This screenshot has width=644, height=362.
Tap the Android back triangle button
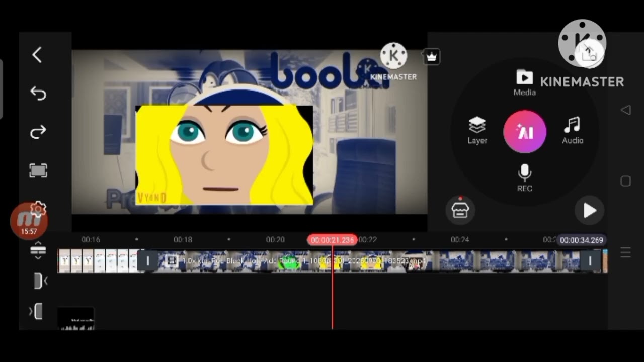click(625, 110)
